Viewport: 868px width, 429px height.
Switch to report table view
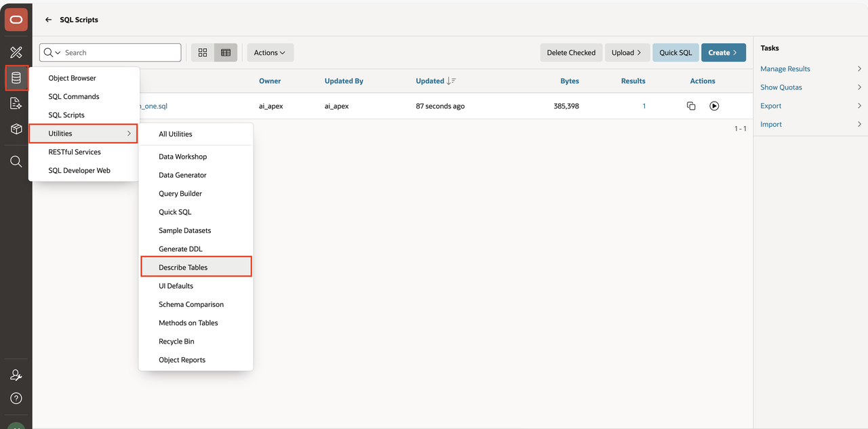pos(226,53)
